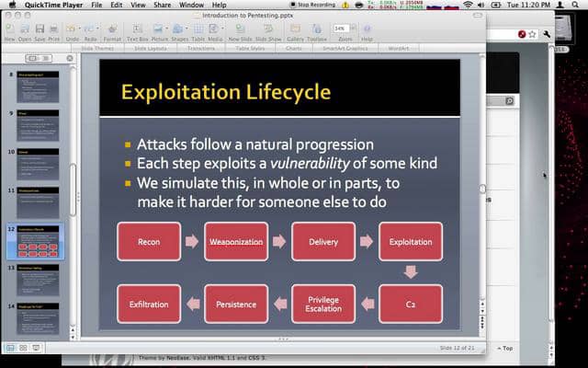Viewport: 588px width, 368px height.
Task: Click the Undo toolbar icon
Action: pos(71,29)
